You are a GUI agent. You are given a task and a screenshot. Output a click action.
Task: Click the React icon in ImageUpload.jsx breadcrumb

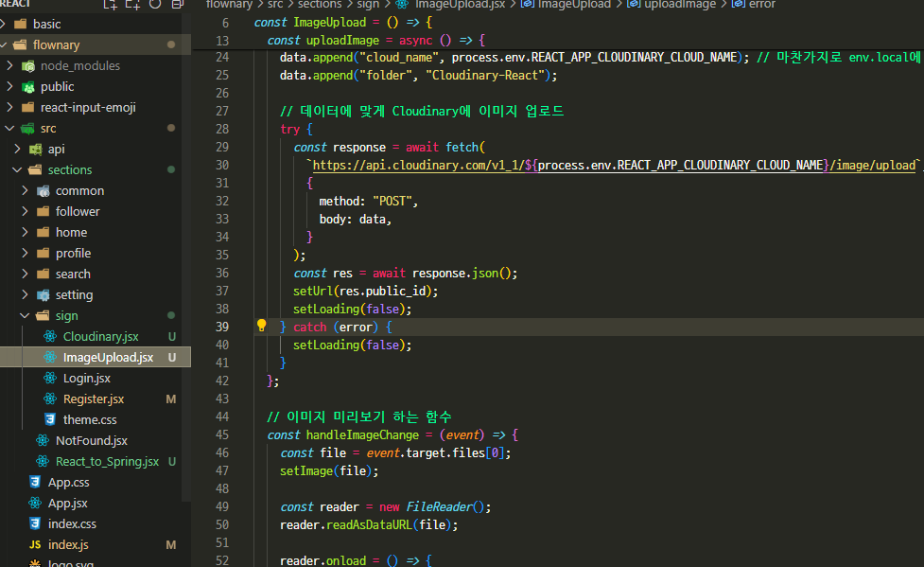[402, 4]
